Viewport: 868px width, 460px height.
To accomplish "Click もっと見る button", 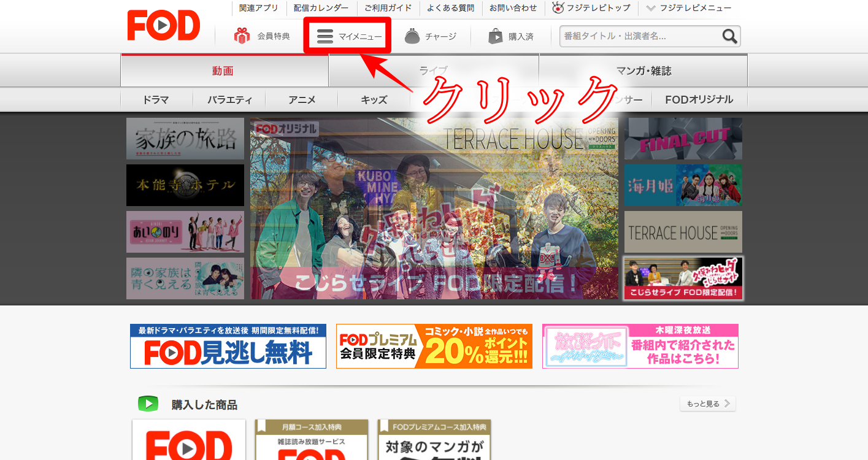I will (x=708, y=404).
